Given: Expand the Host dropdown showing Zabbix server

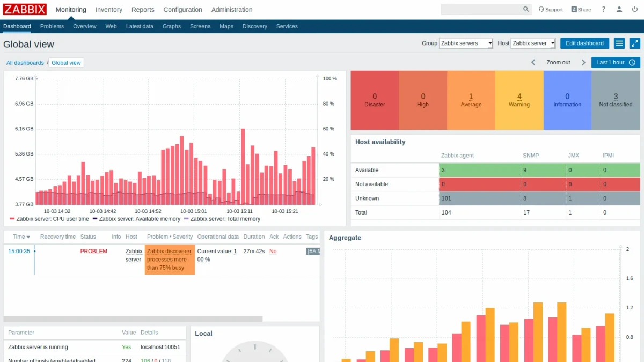Looking at the screenshot, I should (533, 43).
